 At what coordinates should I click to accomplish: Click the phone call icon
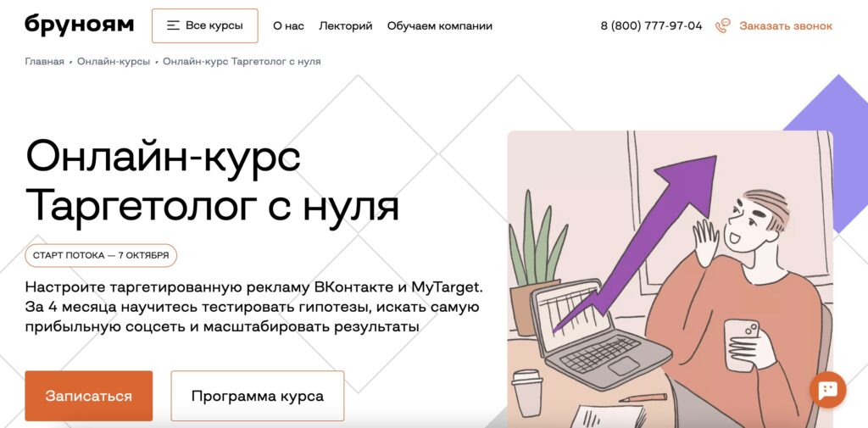tap(722, 26)
